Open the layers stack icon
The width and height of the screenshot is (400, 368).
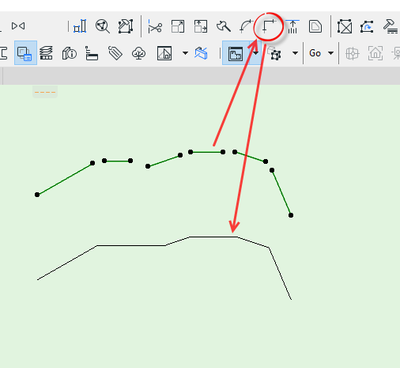point(46,53)
